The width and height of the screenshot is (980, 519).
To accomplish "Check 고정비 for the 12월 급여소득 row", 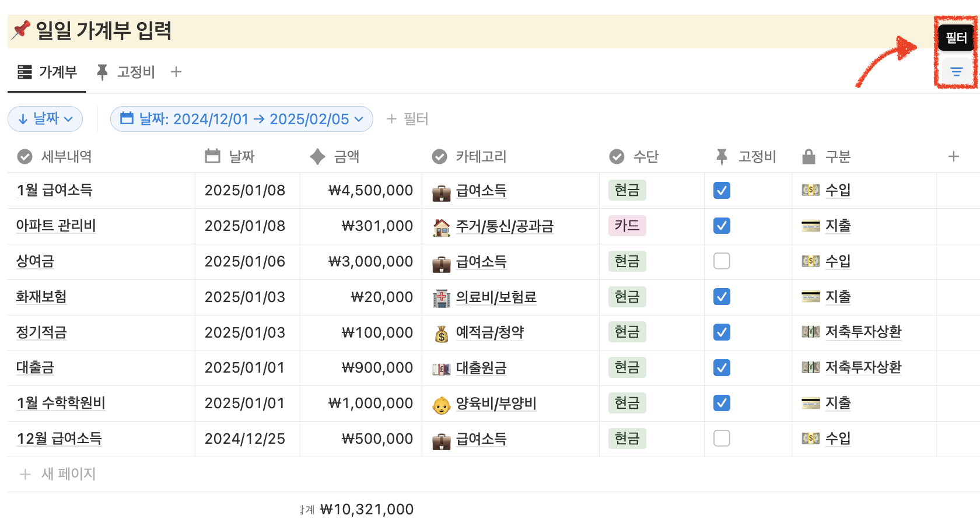I will (x=722, y=439).
